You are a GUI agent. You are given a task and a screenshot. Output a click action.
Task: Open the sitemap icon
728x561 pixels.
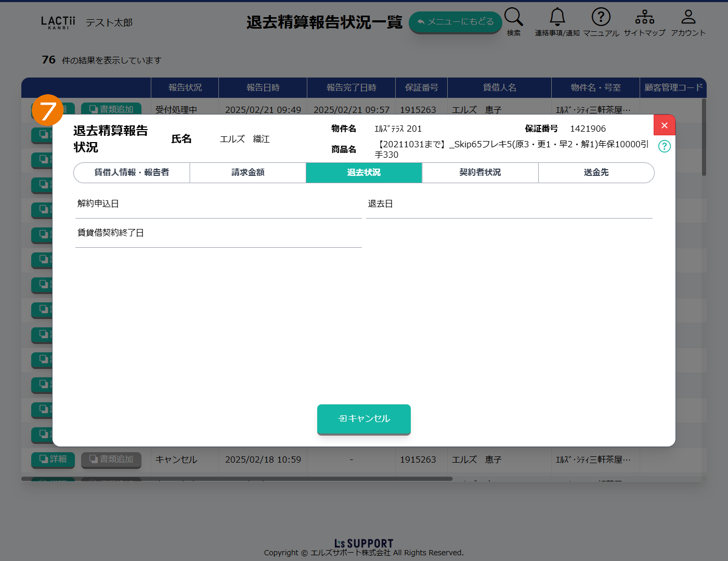click(644, 17)
